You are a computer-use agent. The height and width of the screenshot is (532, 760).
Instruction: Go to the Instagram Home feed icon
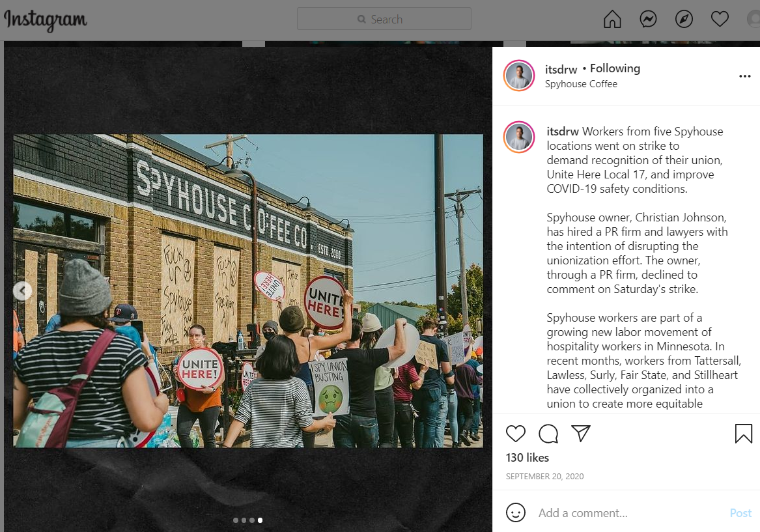[x=612, y=20]
